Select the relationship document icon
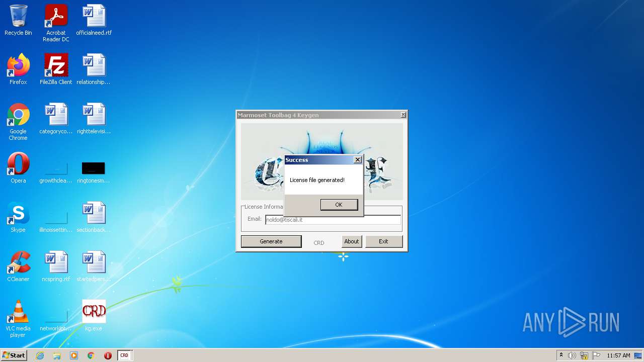The width and height of the screenshot is (644, 362). (x=94, y=69)
